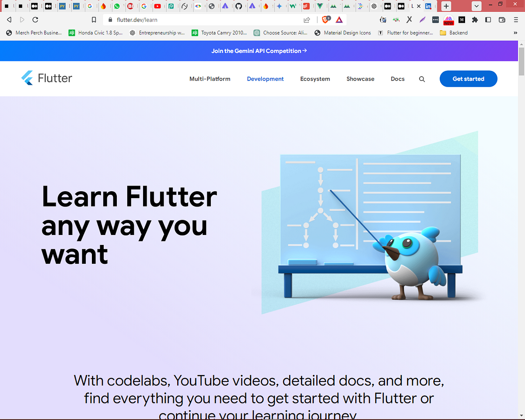Screen dimensions: 525x420
Task: Bookmark this page with the bookmark icon
Action: [94, 20]
